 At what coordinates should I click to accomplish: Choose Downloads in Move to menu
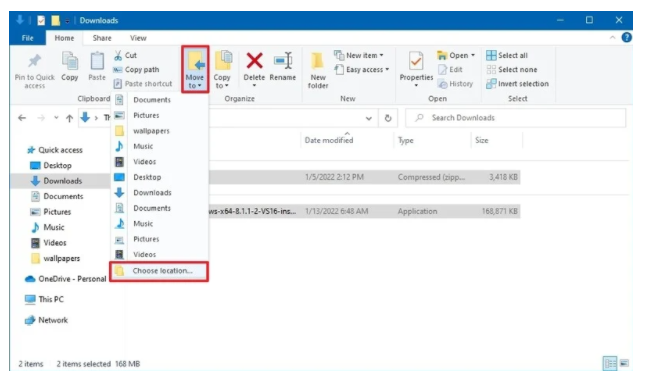[160, 192]
